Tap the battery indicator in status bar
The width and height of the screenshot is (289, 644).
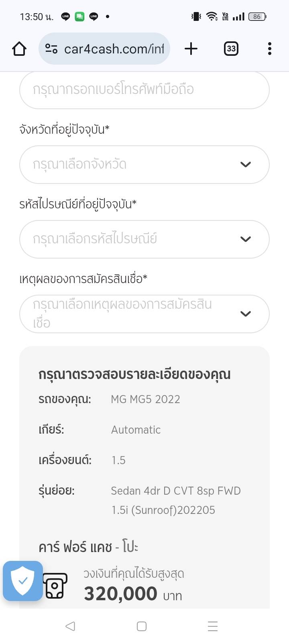pyautogui.click(x=257, y=16)
